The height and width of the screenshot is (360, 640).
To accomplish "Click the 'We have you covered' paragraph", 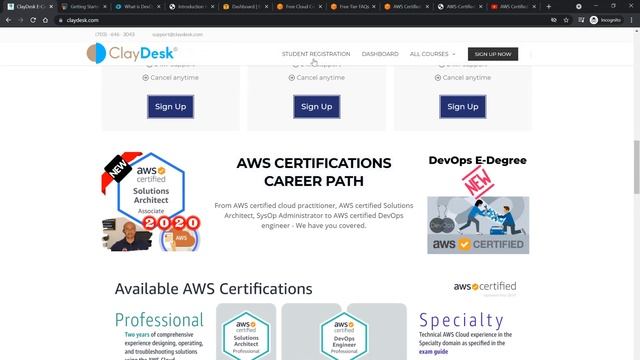I will click(x=314, y=216).
